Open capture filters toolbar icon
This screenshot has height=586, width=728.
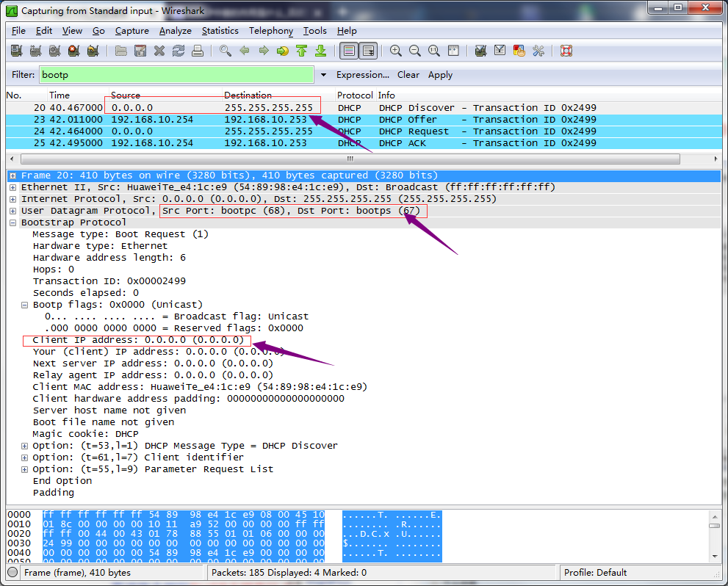(x=481, y=51)
